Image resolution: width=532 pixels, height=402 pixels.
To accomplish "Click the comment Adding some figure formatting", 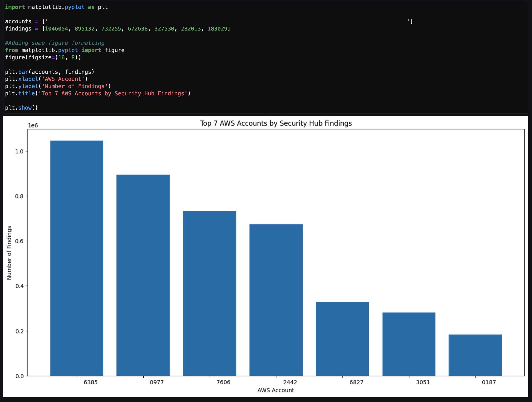I will pos(55,43).
